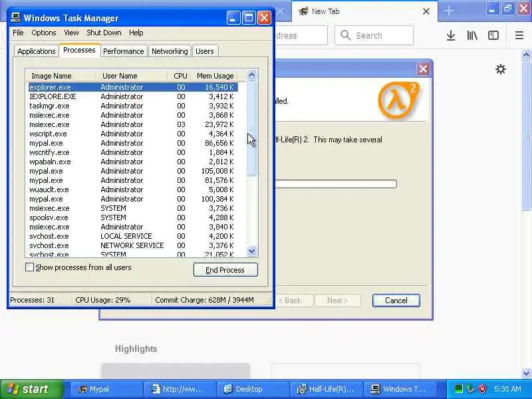Sort by CPU column header
This screenshot has width=532, height=399.
180,76
